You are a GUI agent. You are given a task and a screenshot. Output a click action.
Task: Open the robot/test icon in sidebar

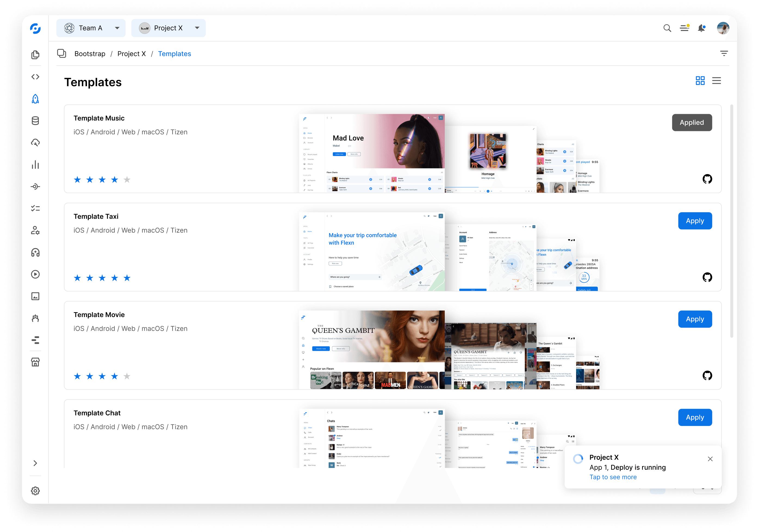tap(35, 318)
